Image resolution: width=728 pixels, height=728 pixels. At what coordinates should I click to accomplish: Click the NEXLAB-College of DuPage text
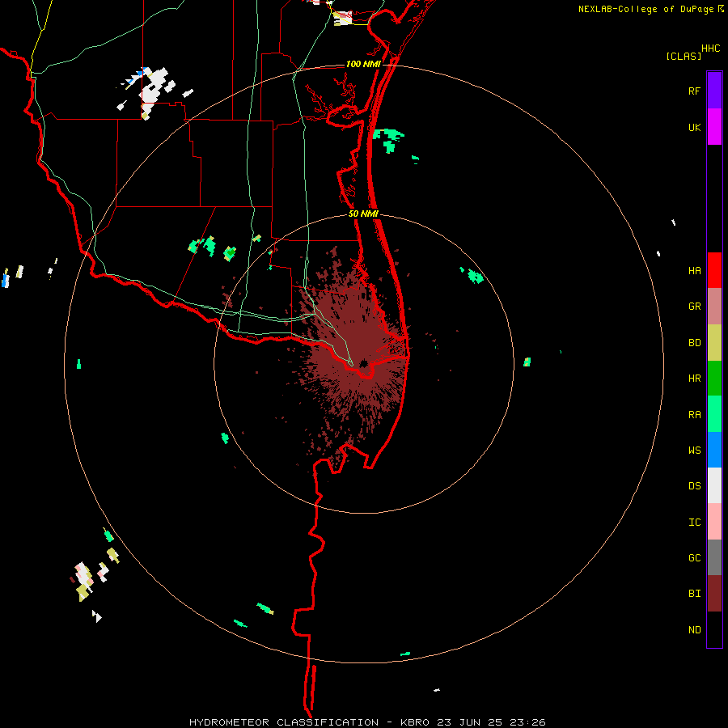click(645, 9)
